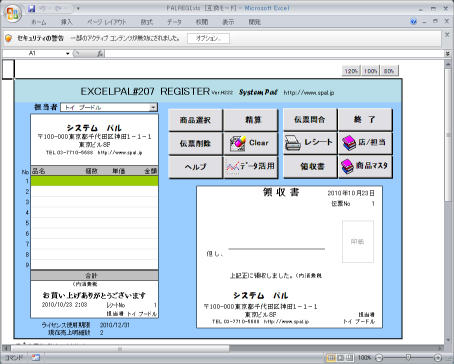Open the 校閲 ribbon tab

[202, 22]
